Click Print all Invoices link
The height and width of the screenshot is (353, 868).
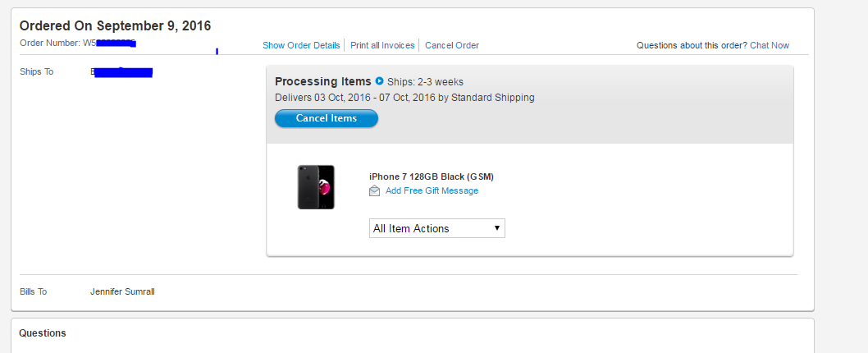pyautogui.click(x=382, y=45)
